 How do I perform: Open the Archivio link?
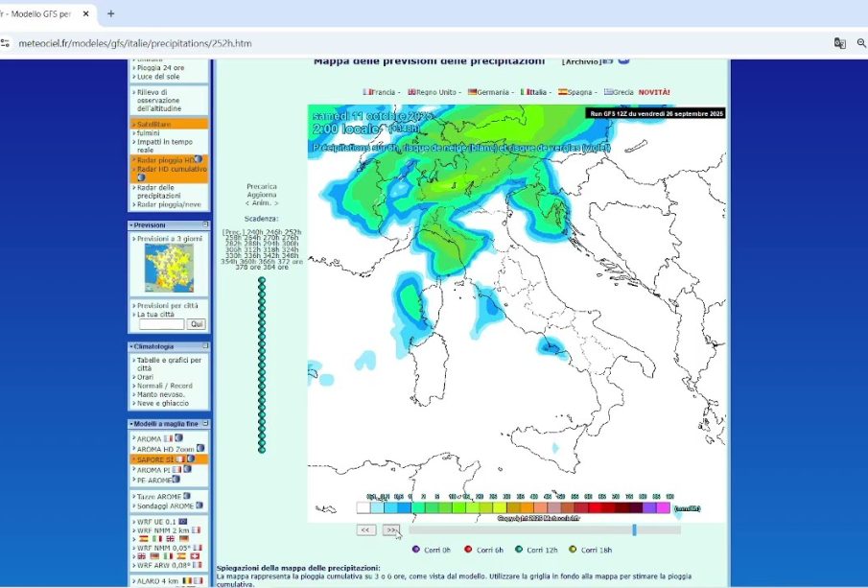[x=581, y=61]
